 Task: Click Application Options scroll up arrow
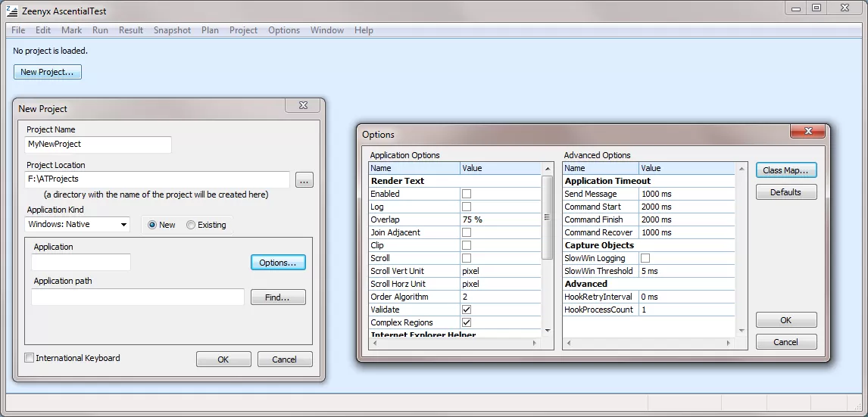click(548, 168)
